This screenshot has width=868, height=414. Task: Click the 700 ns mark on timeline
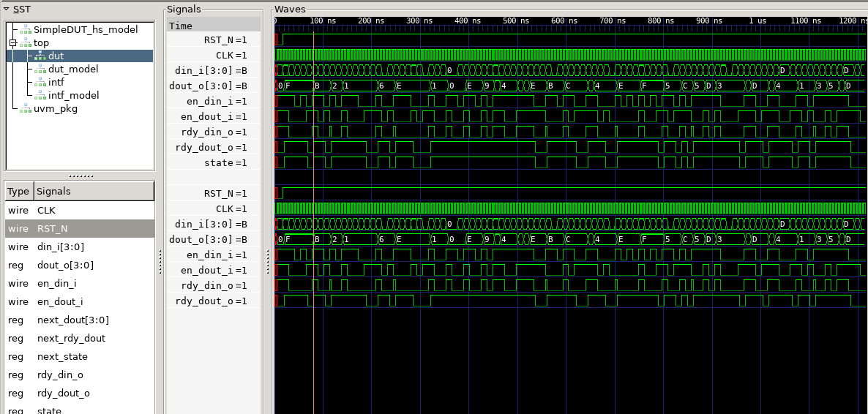tap(613, 20)
